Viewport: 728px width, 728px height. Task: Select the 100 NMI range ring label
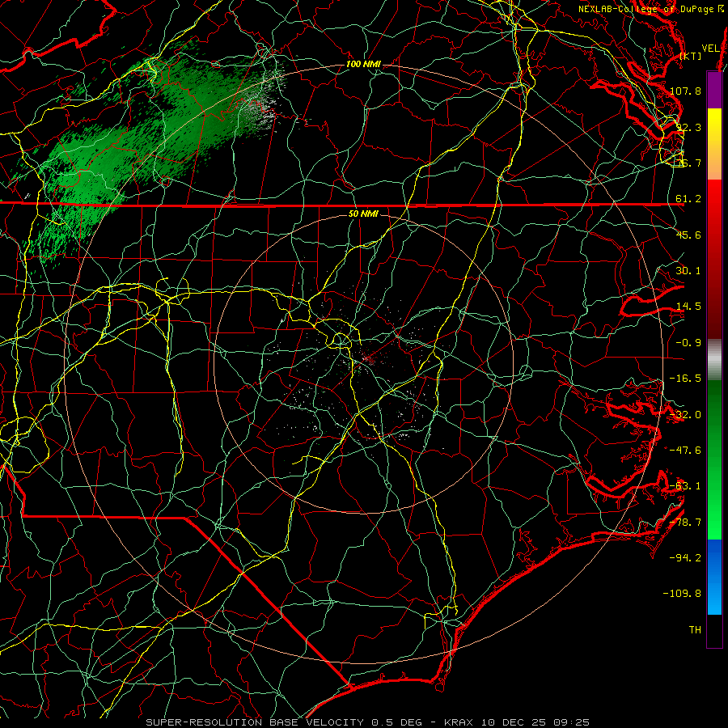coord(363,64)
